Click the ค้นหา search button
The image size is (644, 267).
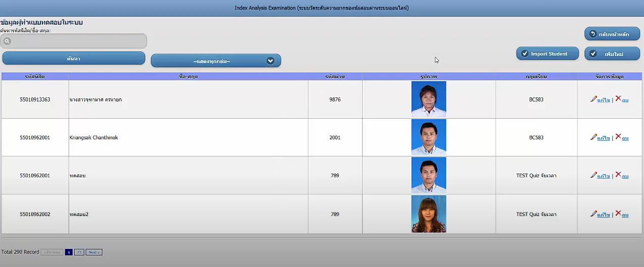point(74,59)
